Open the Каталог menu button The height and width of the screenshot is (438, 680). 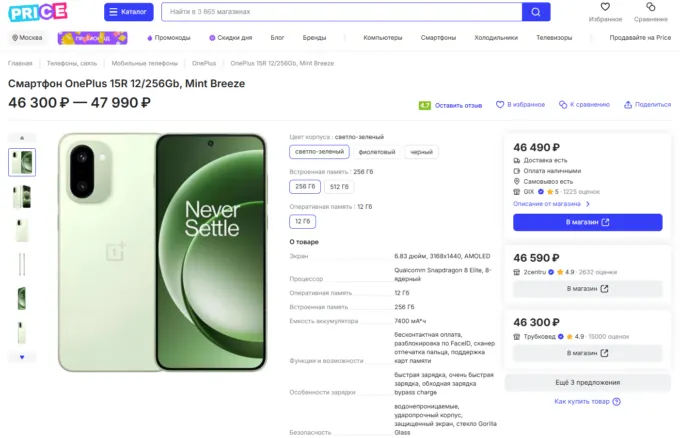click(x=129, y=12)
